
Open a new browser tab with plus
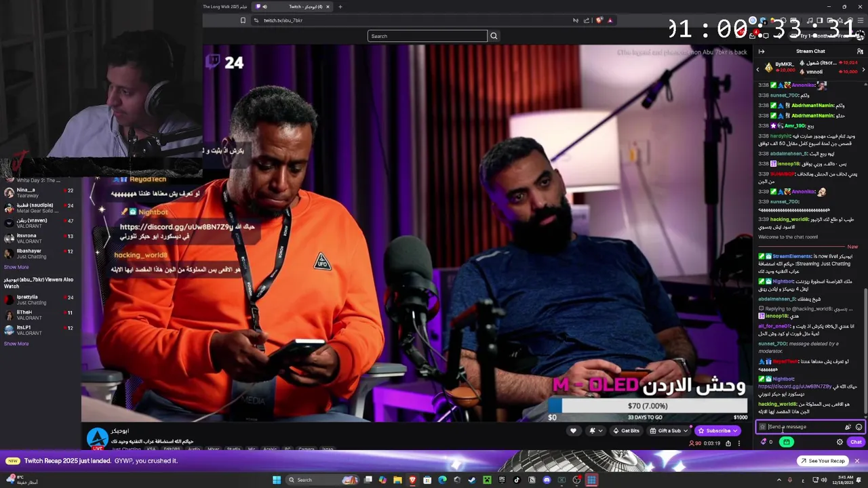point(340,7)
